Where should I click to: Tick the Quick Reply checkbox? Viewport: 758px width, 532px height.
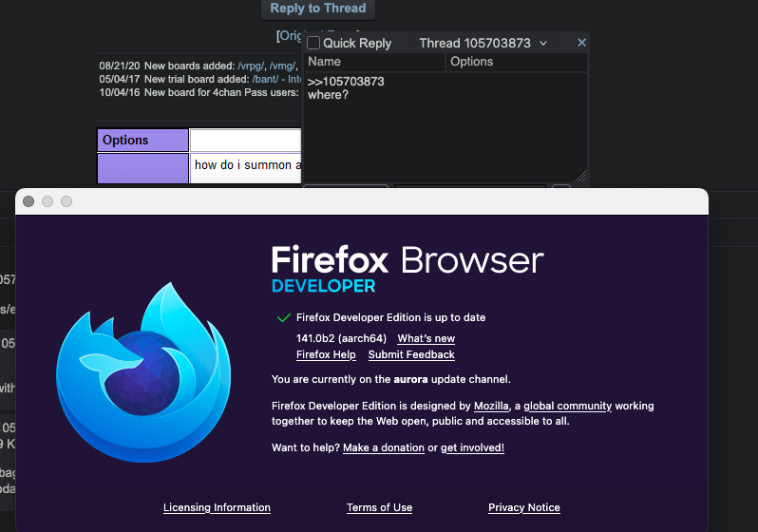click(x=313, y=43)
